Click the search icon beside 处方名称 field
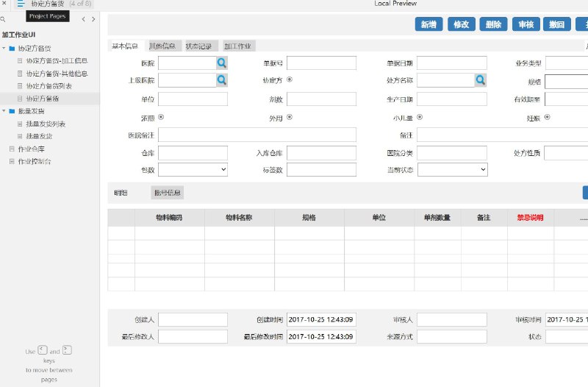588x387 pixels. (481, 79)
